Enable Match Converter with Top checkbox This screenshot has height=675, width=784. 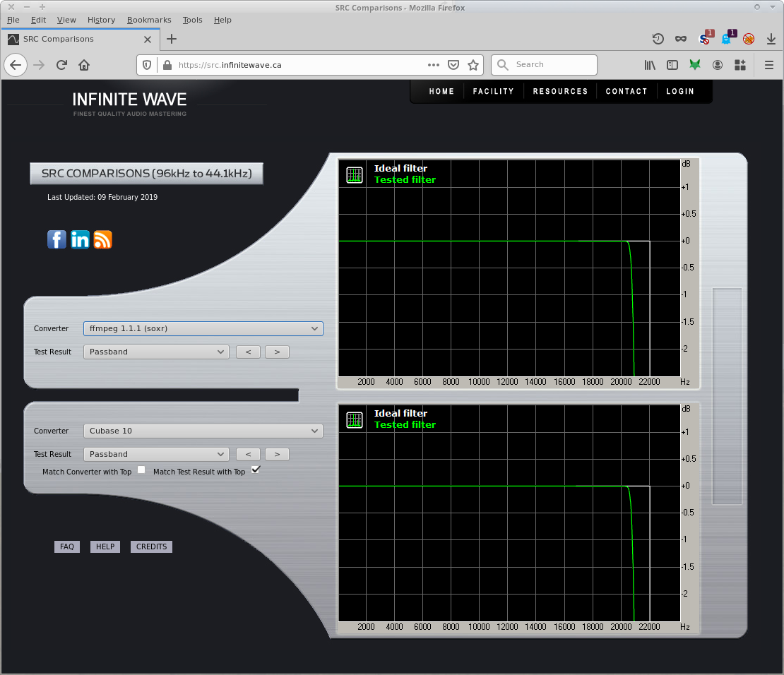point(141,470)
